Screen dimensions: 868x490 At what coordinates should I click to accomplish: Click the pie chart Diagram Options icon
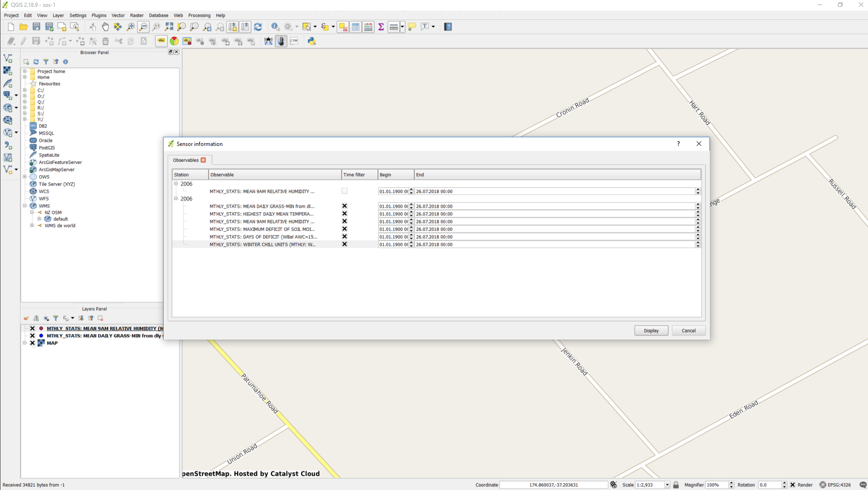tap(174, 41)
